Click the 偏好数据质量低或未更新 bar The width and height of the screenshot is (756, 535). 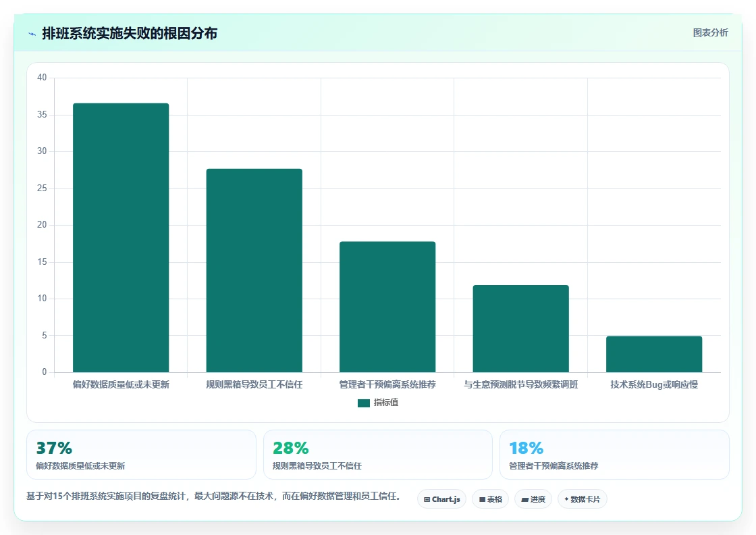[x=121, y=237]
